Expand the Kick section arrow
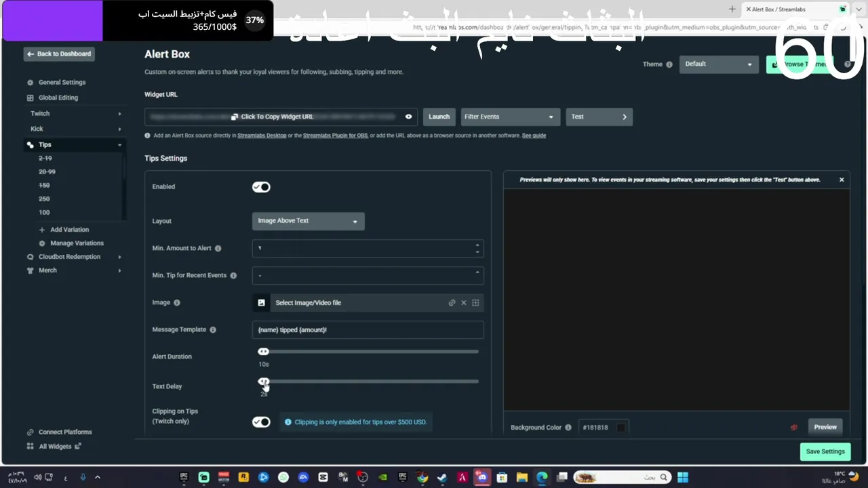868x488 pixels. click(x=119, y=129)
